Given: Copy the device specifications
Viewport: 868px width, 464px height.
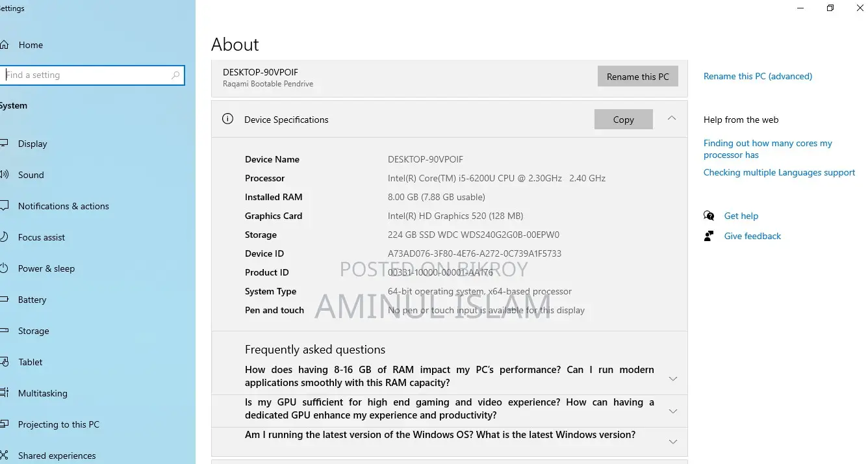Looking at the screenshot, I should (x=623, y=120).
